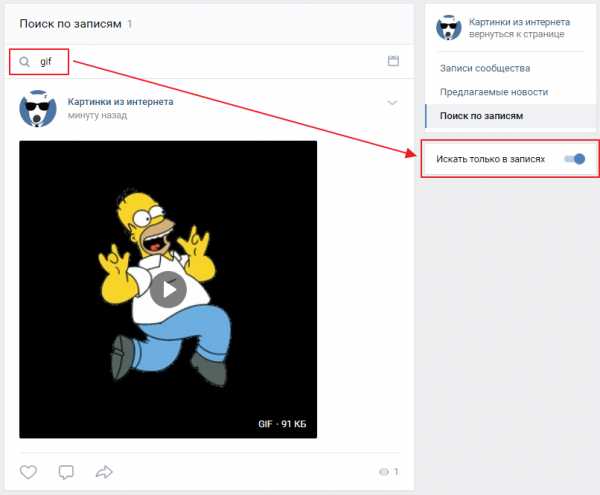600x495 pixels.
Task: Click the sidebar community avatar
Action: click(x=448, y=28)
